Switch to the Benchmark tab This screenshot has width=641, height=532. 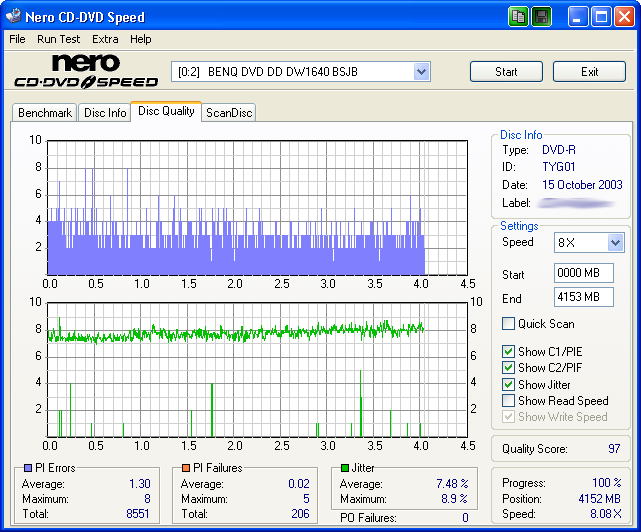[45, 113]
